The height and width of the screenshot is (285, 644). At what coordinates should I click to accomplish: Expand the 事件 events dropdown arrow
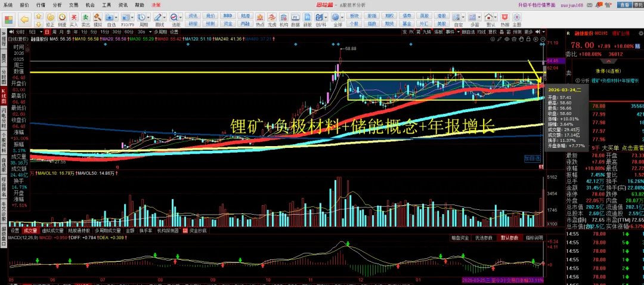click(x=459, y=32)
